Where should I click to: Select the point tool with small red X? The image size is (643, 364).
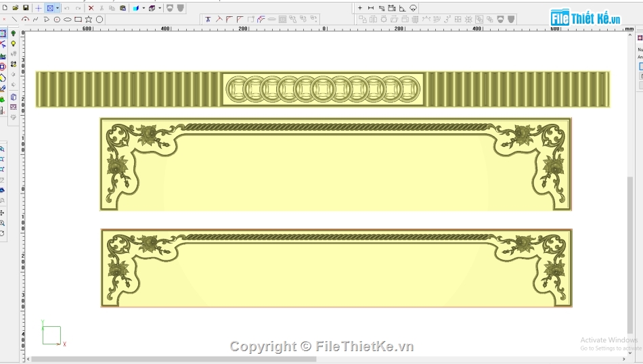[x=4, y=19]
